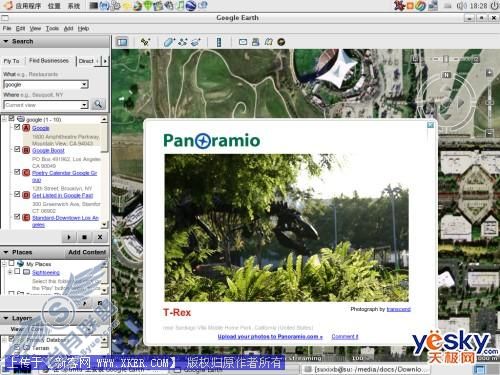Switch to the Find Businesses tab
500x375 pixels.
coord(49,60)
